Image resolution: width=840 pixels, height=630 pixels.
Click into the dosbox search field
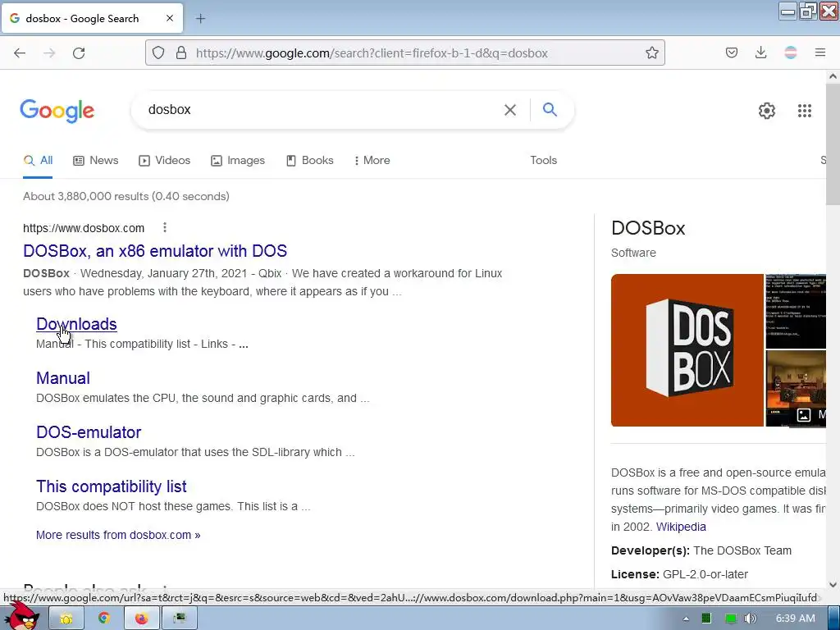click(322, 110)
